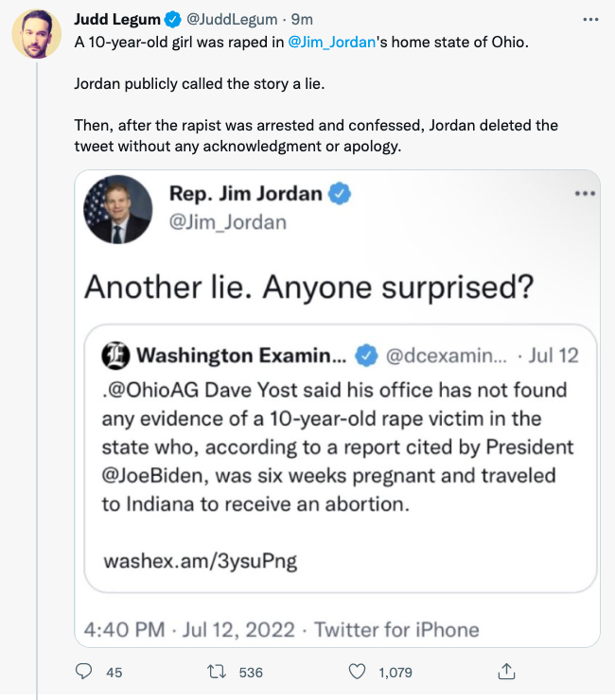Open Judd Legum tweet's more options

tap(591, 18)
